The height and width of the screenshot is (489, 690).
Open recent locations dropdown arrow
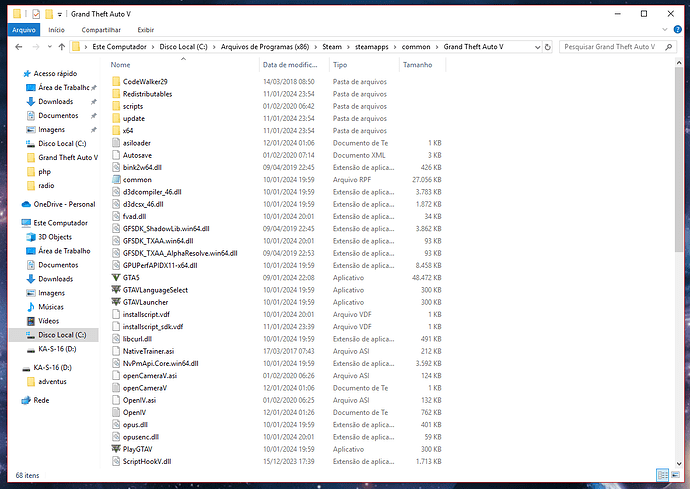[x=49, y=47]
